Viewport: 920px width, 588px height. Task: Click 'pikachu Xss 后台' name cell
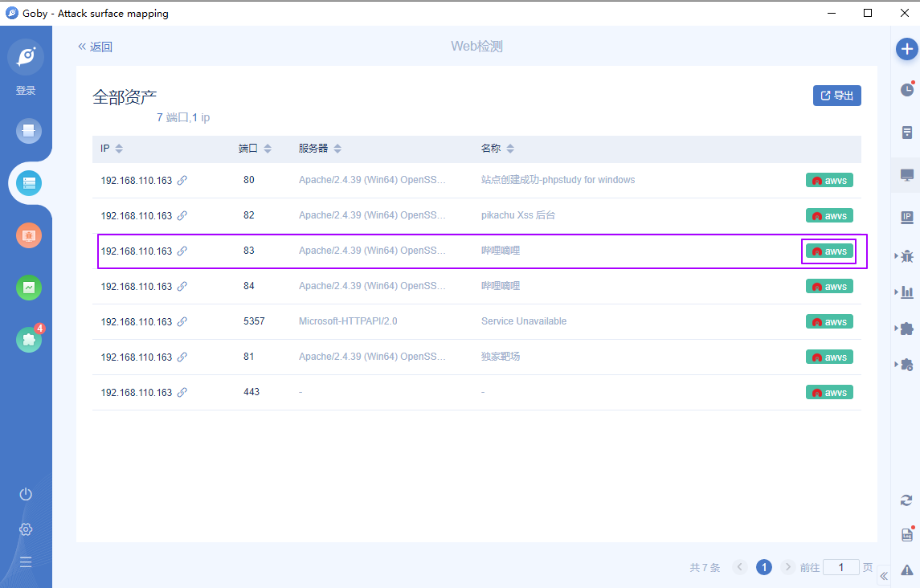pos(518,215)
